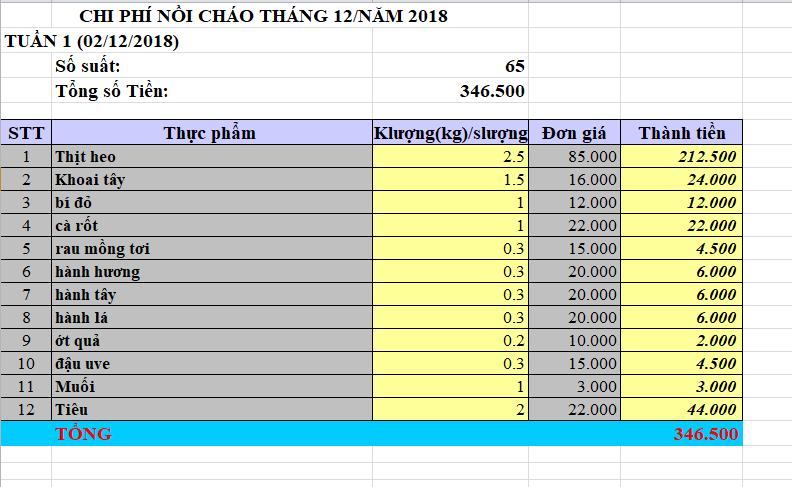The width and height of the screenshot is (792, 487).
Task: Select the 'Thực phẩm' header cell
Action: [x=210, y=133]
